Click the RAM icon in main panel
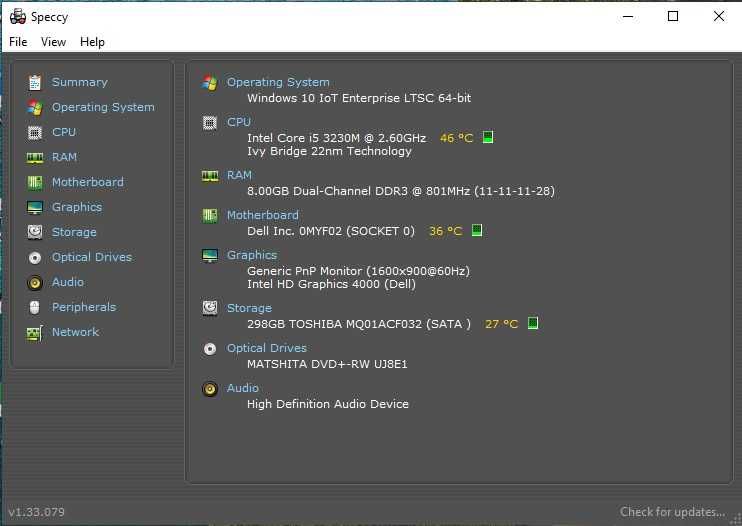 click(210, 176)
